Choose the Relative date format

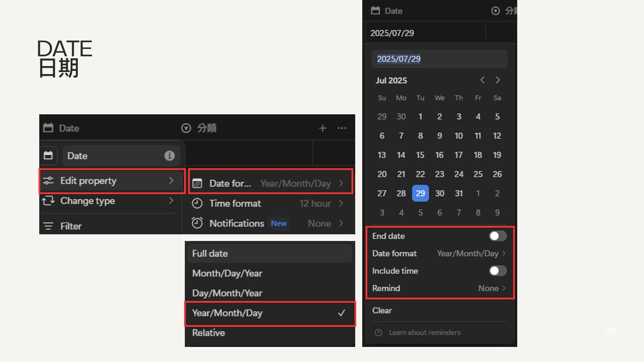coord(209,333)
